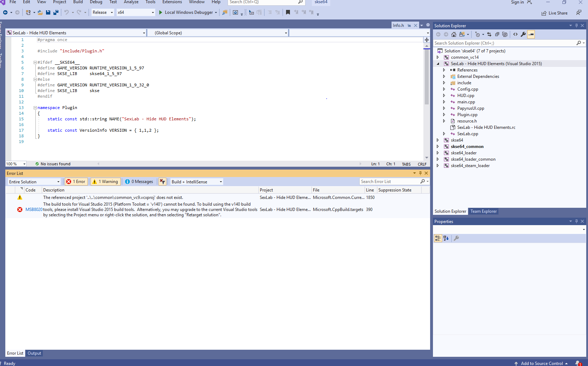Open the feedback icon at the top right
The width and height of the screenshot is (588, 366).
(x=579, y=13)
